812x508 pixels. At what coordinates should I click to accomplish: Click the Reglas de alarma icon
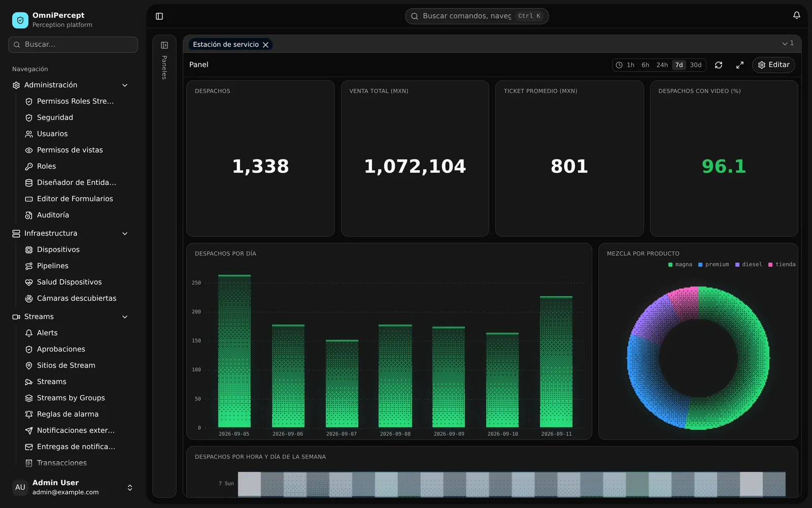click(29, 415)
